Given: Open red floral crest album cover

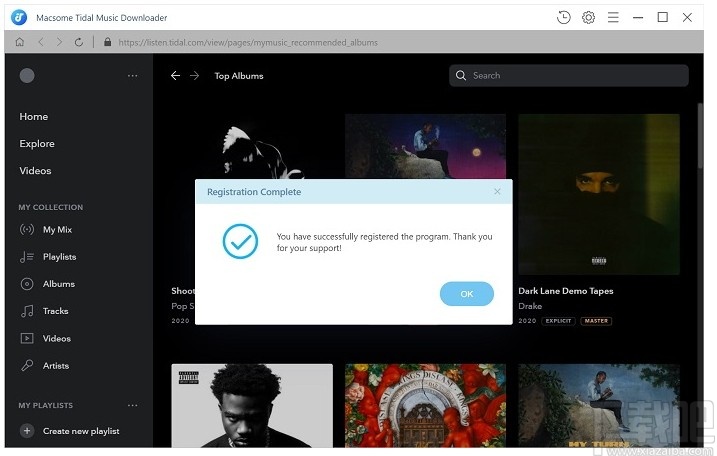Looking at the screenshot, I should (x=425, y=406).
